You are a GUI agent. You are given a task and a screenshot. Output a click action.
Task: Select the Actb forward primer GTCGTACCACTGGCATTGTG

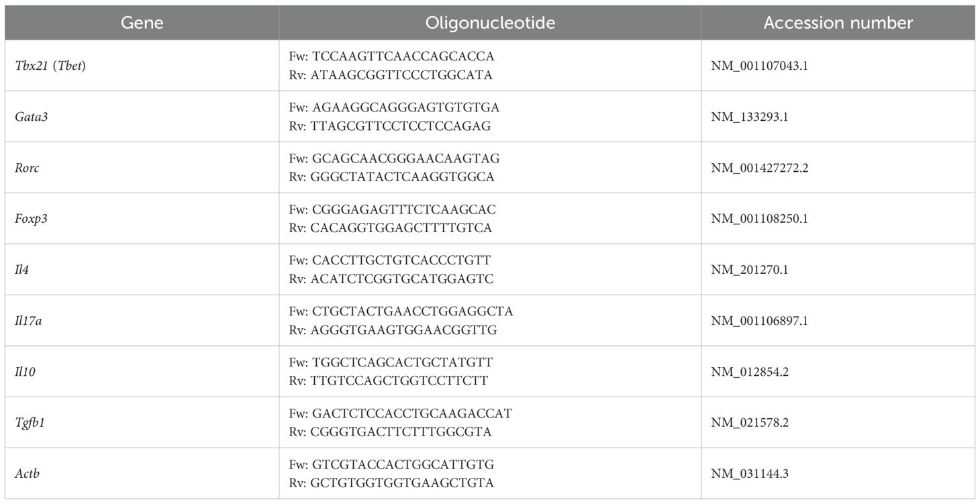point(403,465)
